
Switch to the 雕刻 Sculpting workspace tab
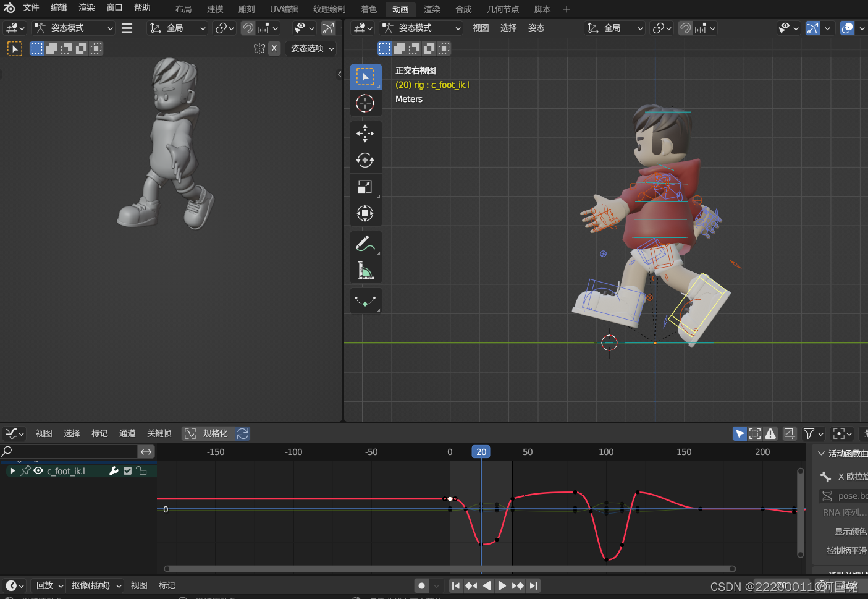pos(246,9)
